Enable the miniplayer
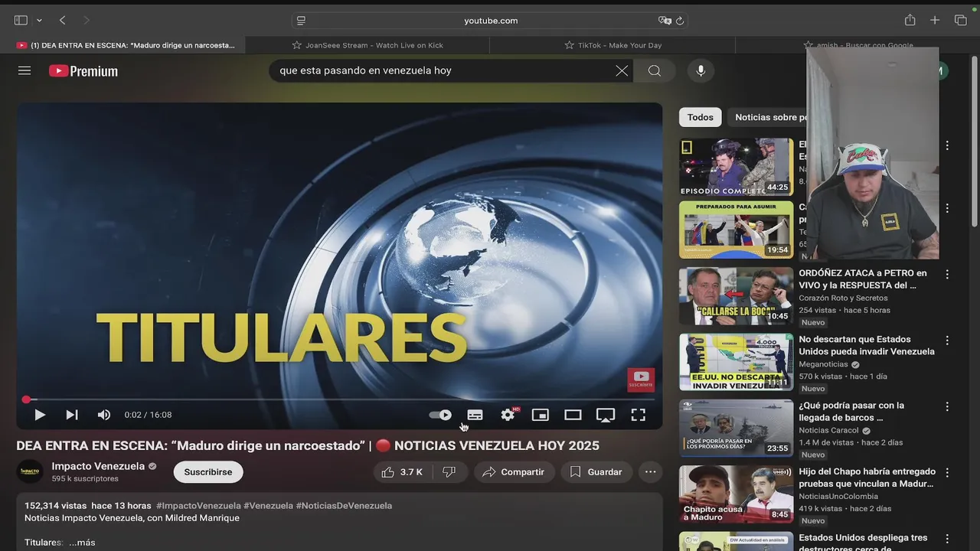The image size is (980, 551). click(541, 415)
